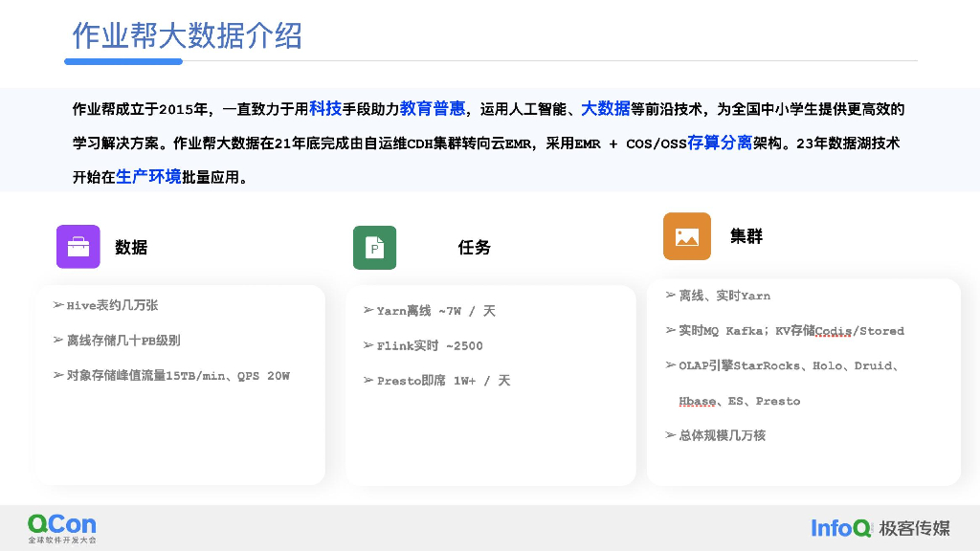The width and height of the screenshot is (980, 551).
Task: Click the InfoQ 极客传媒 logo
Action: (x=880, y=528)
